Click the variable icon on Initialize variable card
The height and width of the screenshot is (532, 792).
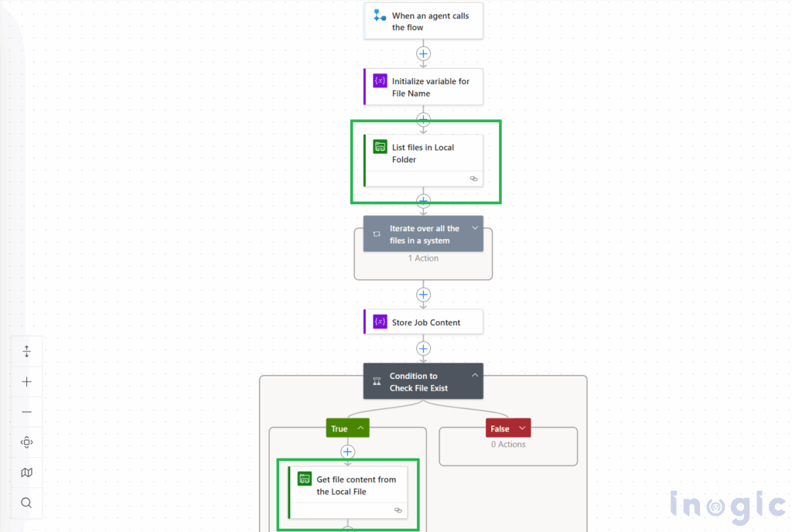[x=380, y=81]
